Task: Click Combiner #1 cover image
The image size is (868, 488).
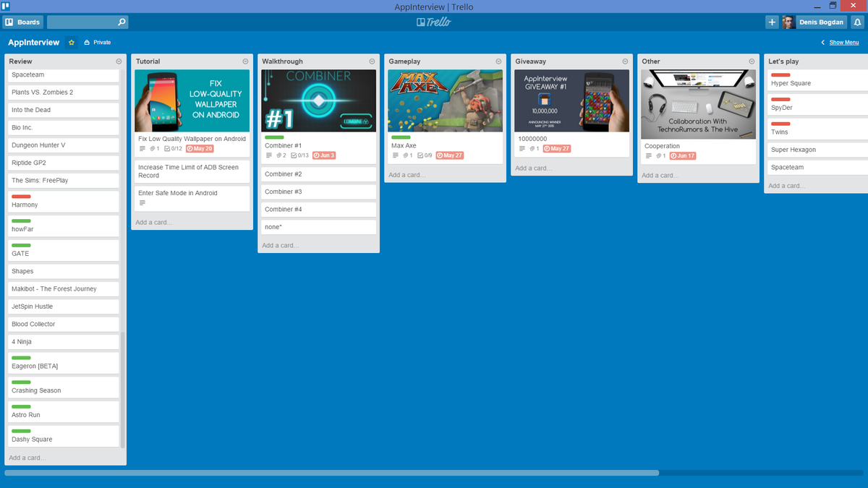Action: (318, 100)
